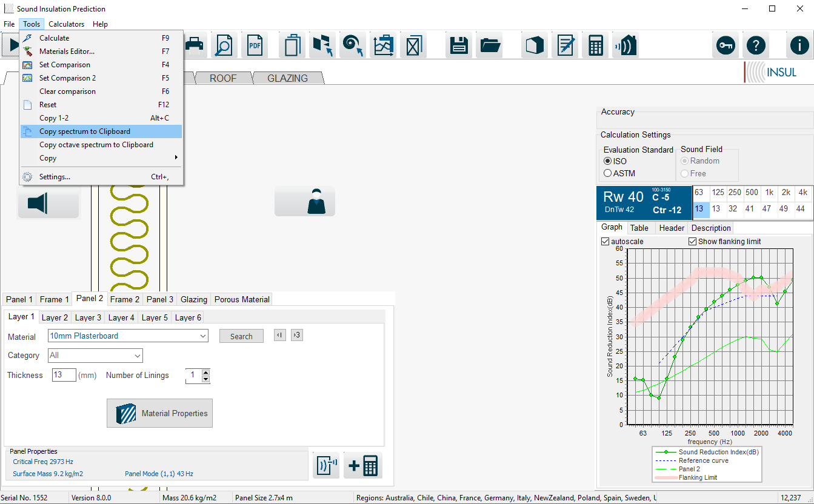Click the Material Properties button
The image size is (814, 504).
tap(159, 413)
